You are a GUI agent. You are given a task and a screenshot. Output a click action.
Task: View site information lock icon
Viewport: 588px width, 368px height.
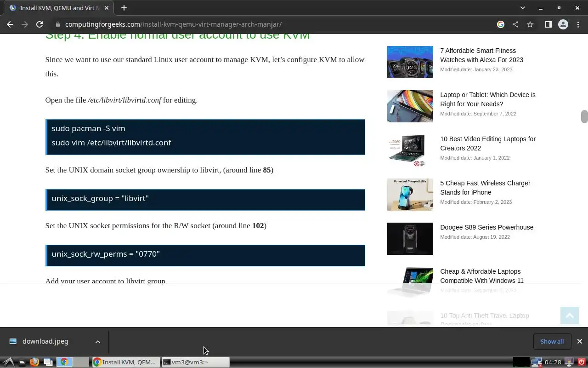57,24
